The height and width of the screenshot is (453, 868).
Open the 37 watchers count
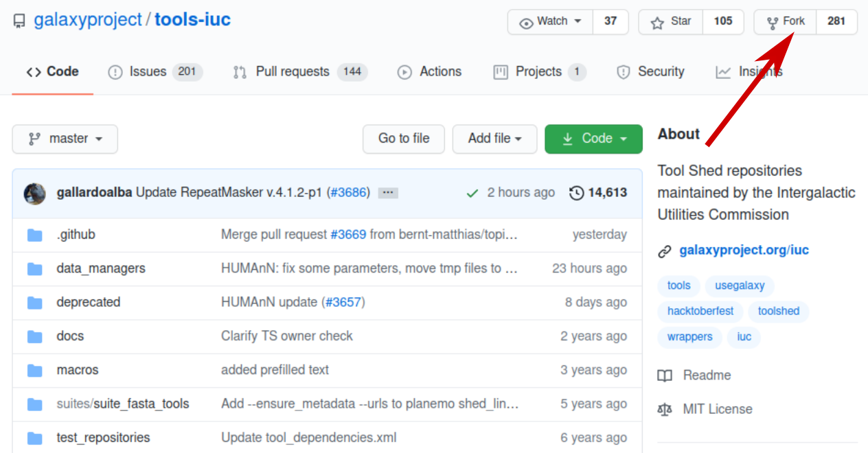[610, 22]
